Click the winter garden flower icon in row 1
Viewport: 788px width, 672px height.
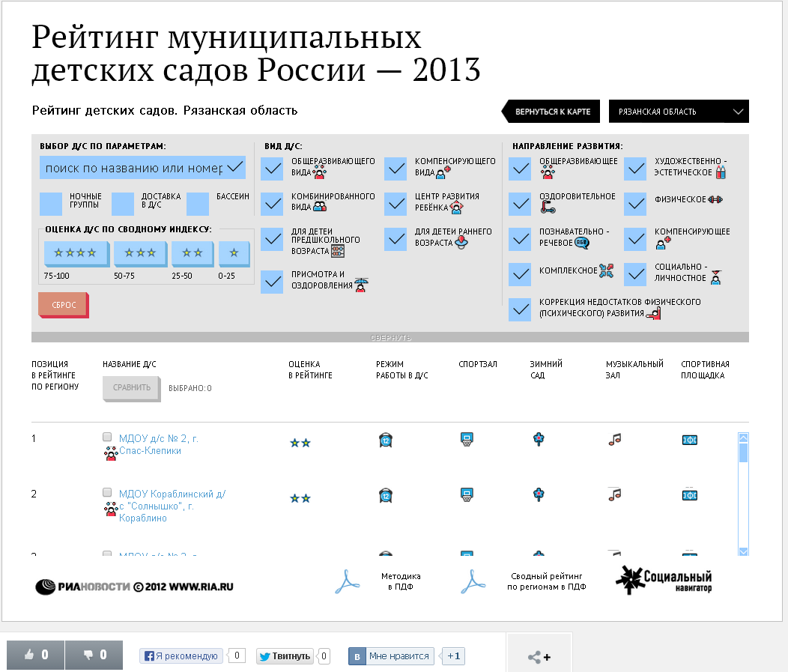pos(539,439)
